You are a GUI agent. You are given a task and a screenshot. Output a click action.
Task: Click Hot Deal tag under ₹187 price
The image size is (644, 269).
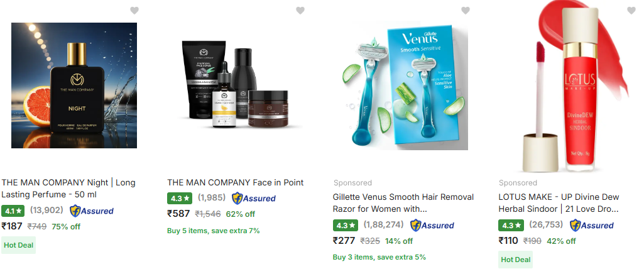tap(18, 245)
